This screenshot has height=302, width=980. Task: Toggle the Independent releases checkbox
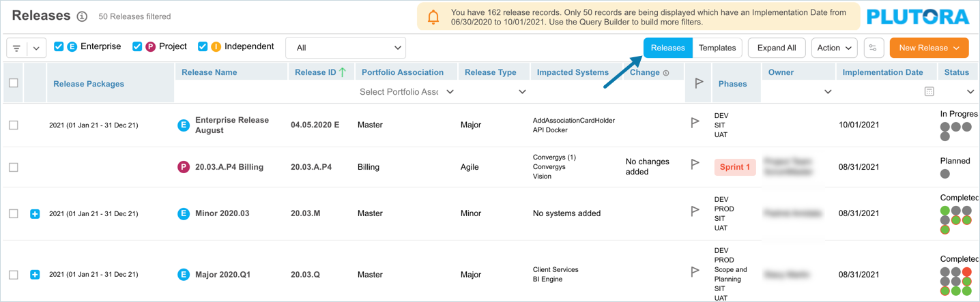pos(203,46)
